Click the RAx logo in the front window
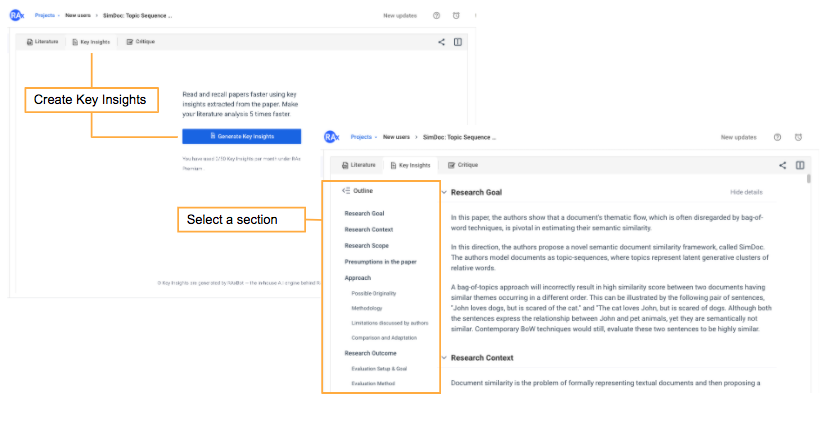The width and height of the screenshot is (824, 426). point(332,137)
